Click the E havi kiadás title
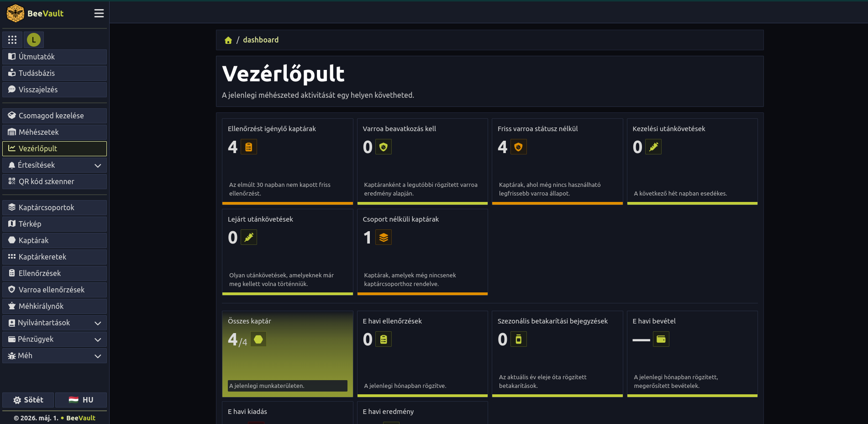 tap(247, 412)
